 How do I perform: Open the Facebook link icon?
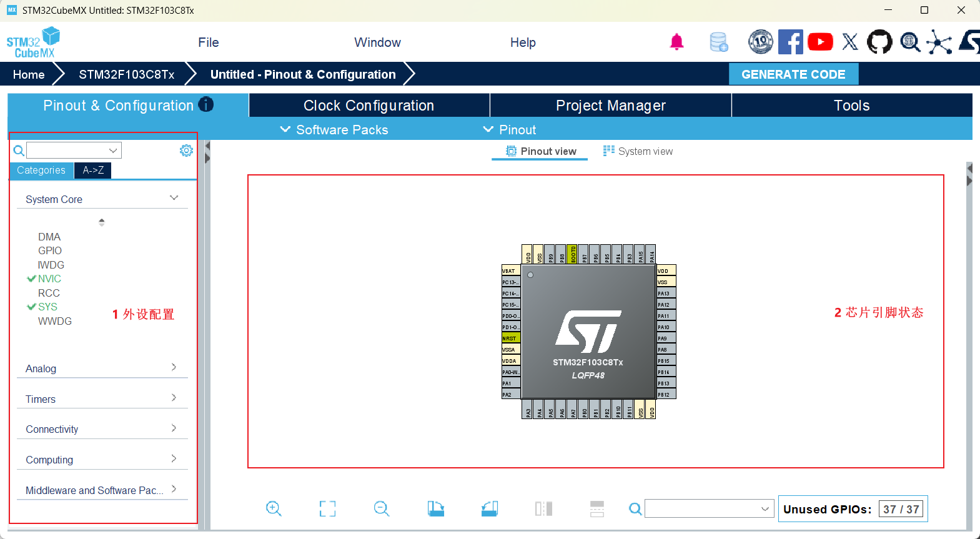coord(790,42)
